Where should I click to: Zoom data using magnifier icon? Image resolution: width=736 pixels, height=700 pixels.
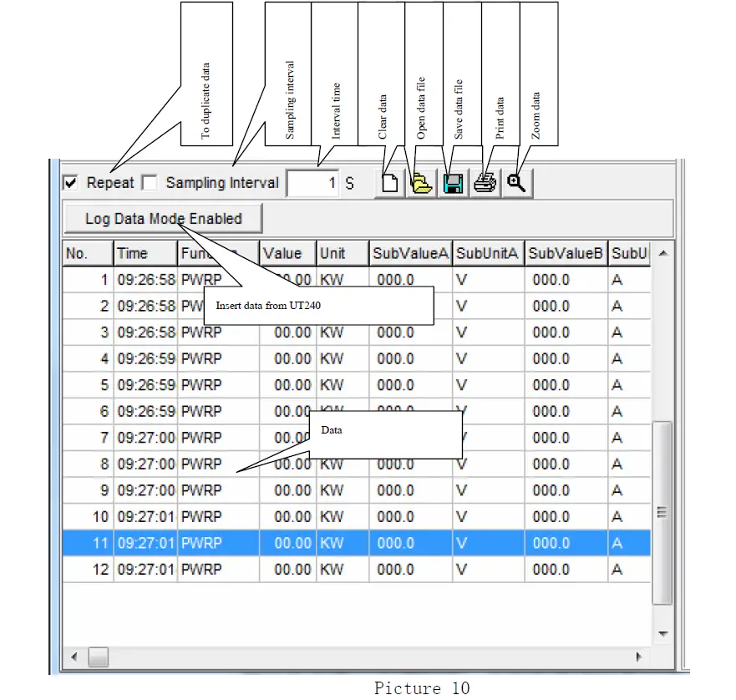(517, 183)
